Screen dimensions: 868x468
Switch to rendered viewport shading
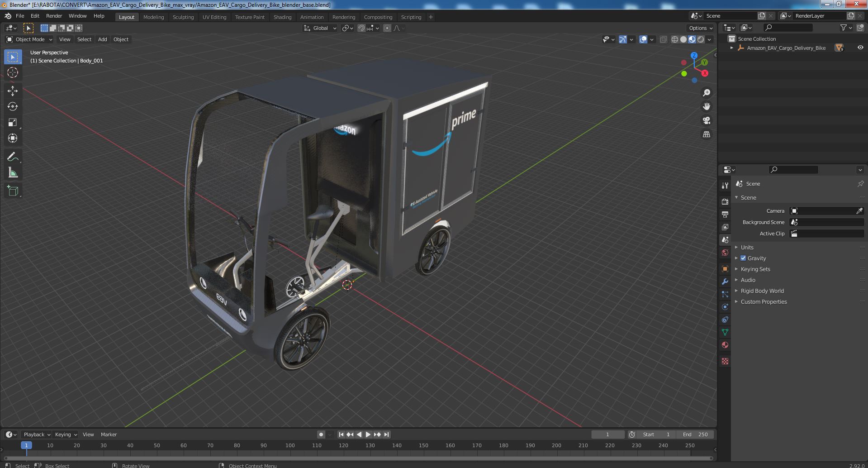click(701, 39)
